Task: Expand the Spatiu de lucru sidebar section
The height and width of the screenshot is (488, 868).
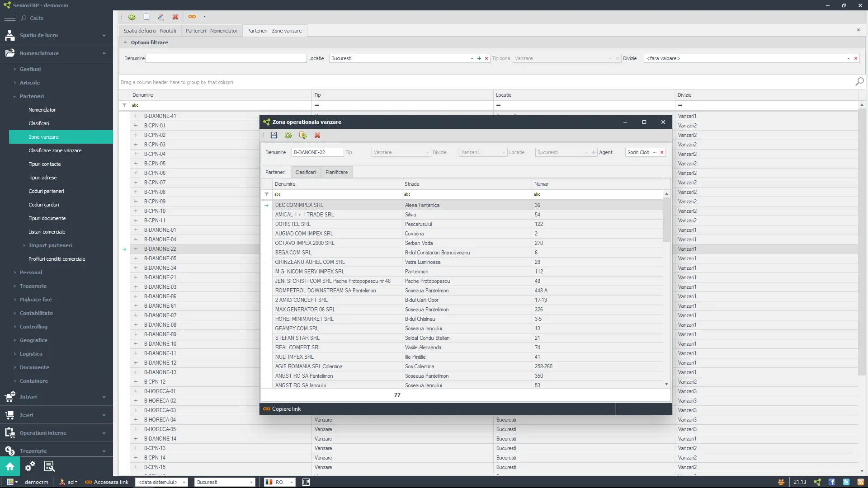Action: (x=57, y=35)
